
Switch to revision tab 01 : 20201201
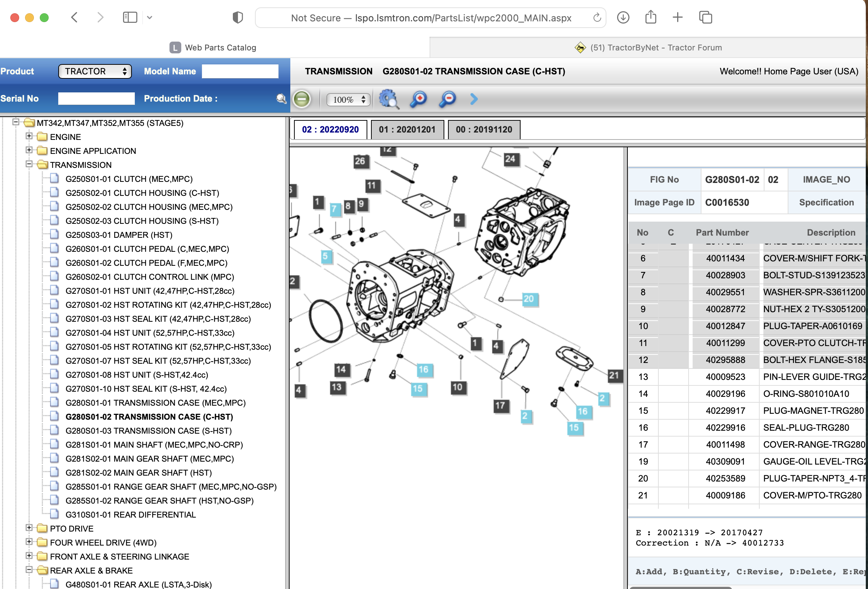tap(407, 130)
